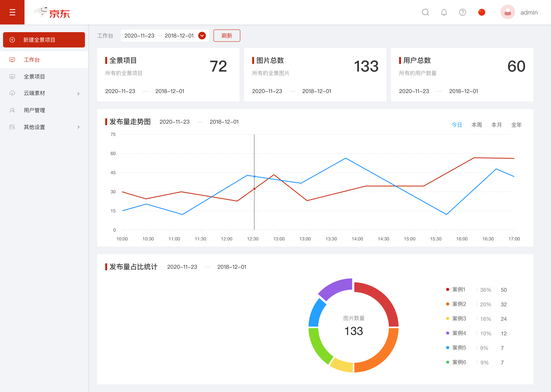551x392 pixels.
Task: Open 云端素材 sidebar item
Action: click(44, 93)
